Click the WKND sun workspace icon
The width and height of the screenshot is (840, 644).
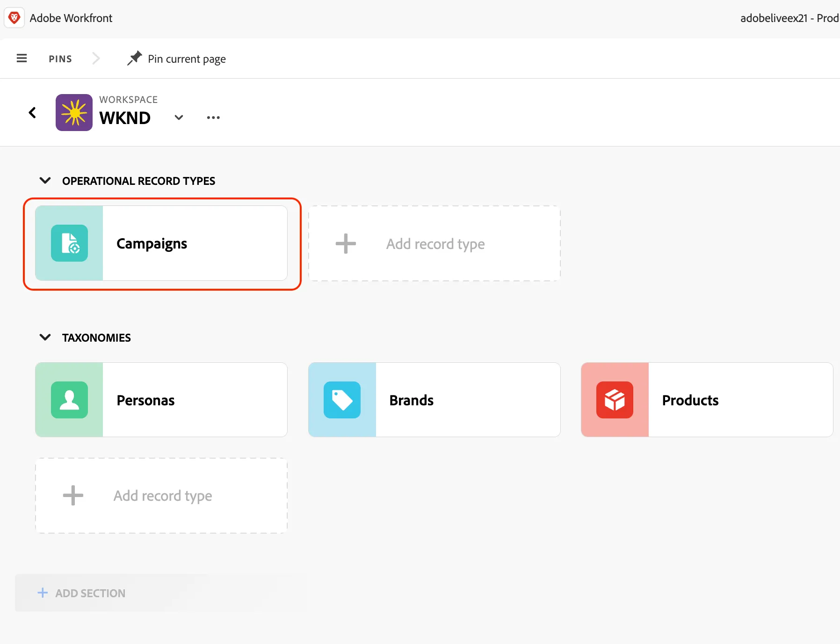[x=74, y=112]
